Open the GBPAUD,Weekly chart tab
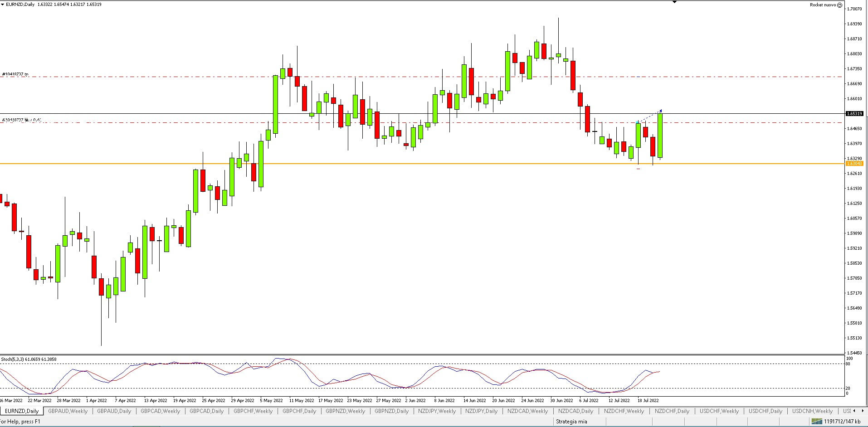This screenshot has width=868, height=427. (x=68, y=411)
